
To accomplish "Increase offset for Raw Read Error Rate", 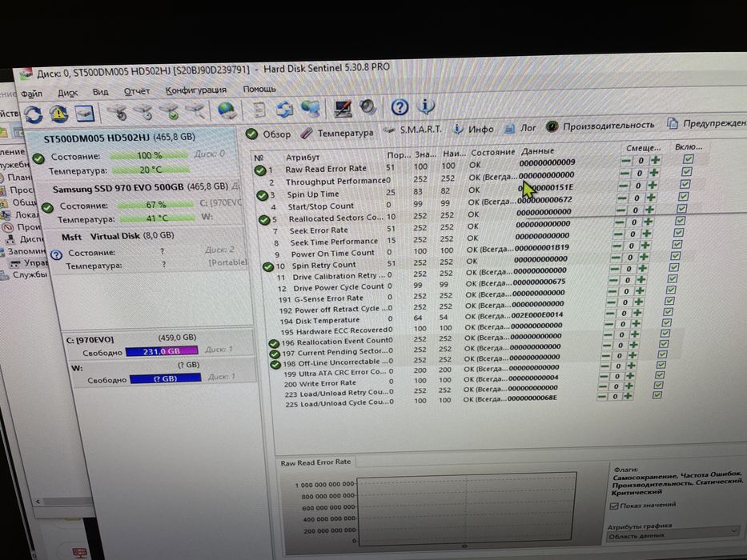I will coord(656,160).
